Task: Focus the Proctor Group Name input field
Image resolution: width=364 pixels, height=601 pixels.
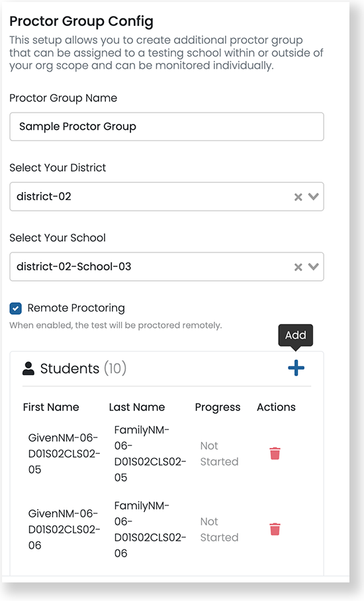Action: [167, 127]
